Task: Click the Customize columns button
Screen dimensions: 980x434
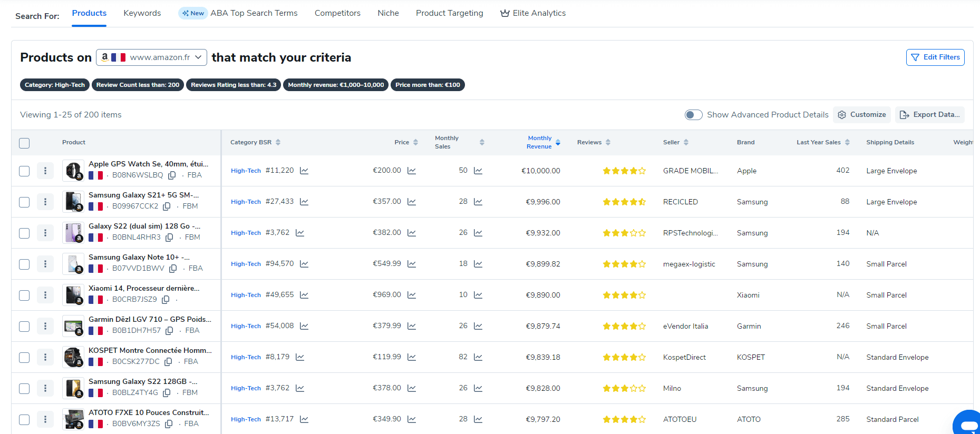Action: tap(861, 115)
